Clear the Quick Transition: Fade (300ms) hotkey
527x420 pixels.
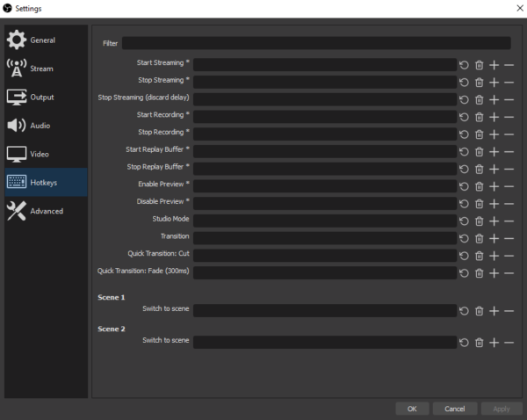479,273
